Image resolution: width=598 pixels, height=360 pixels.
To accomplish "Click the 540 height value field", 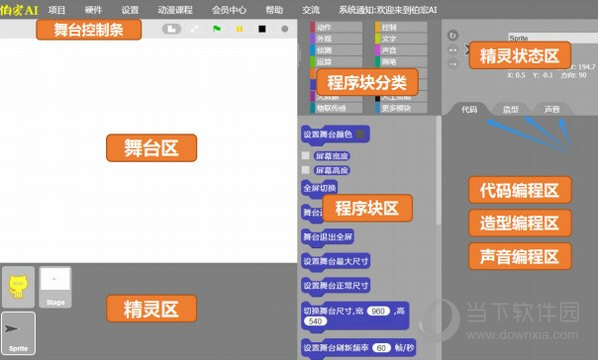I will pos(315,321).
